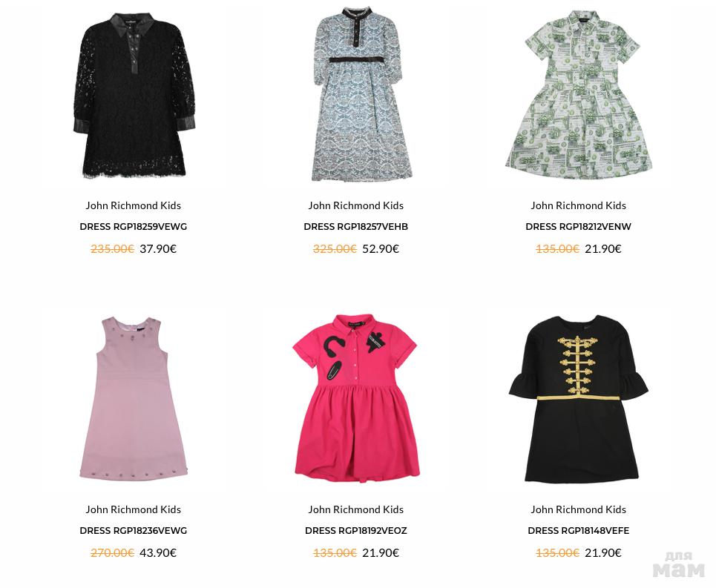Click DRESS RGP18257VEHB product title

(355, 227)
